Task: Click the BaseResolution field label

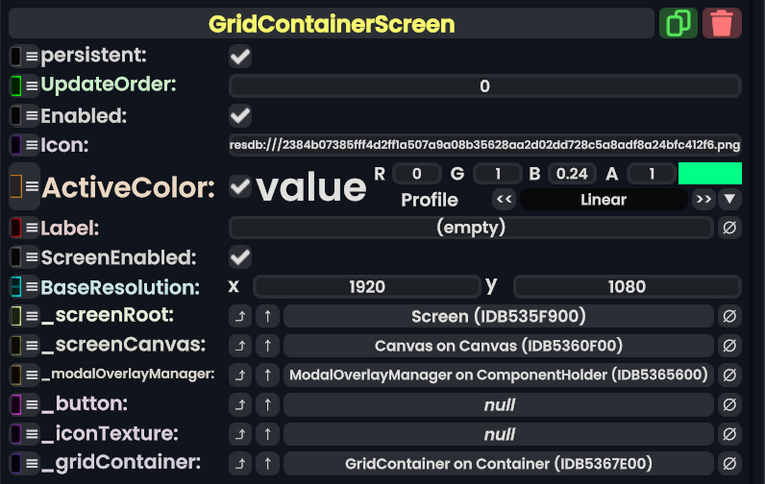Action: [x=120, y=287]
